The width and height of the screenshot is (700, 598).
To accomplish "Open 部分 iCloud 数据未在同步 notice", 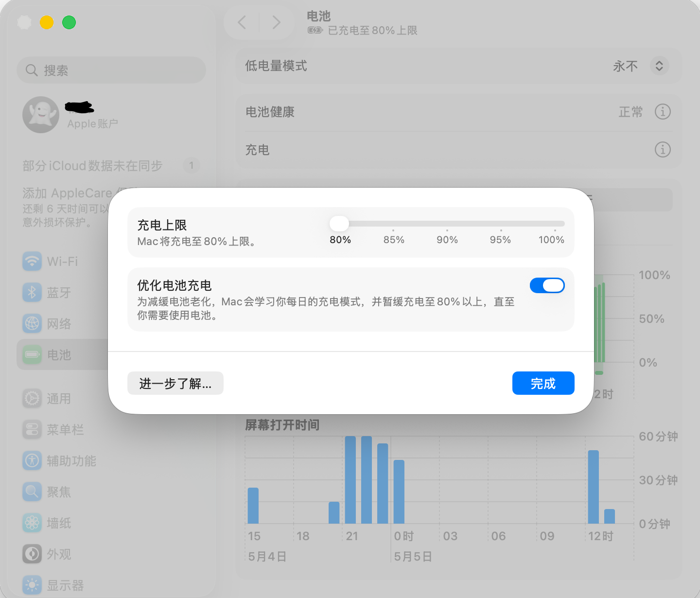I will tap(92, 166).
